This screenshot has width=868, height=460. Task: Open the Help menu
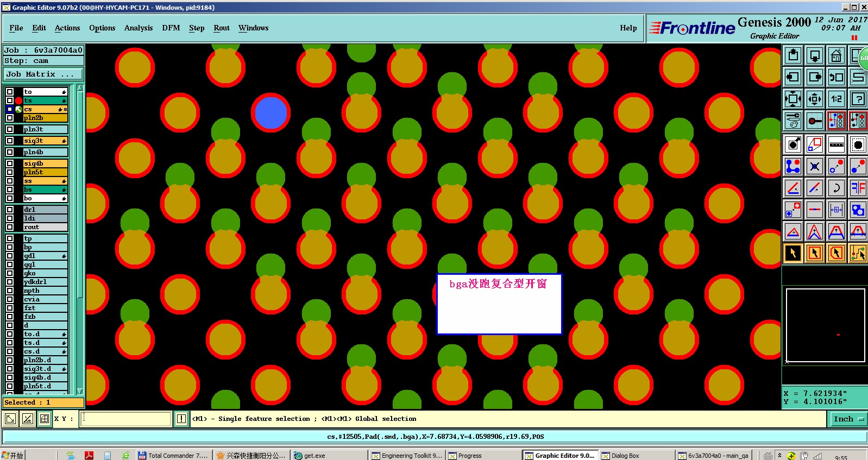(628, 28)
